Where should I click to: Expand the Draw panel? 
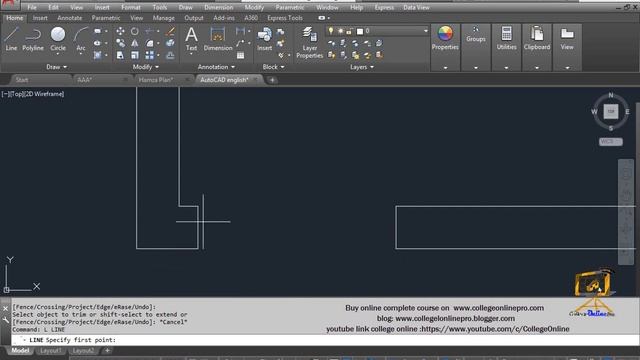[x=56, y=67]
